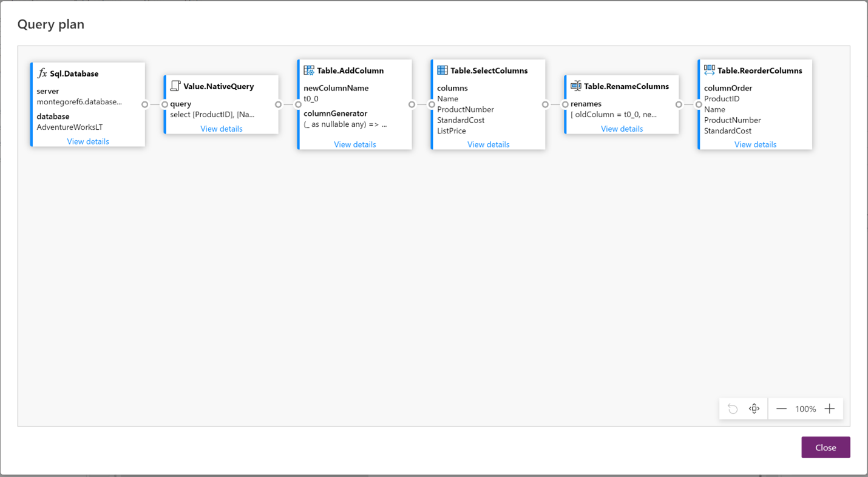Click the 100% zoom level indicator
The image size is (868, 477).
(x=805, y=408)
